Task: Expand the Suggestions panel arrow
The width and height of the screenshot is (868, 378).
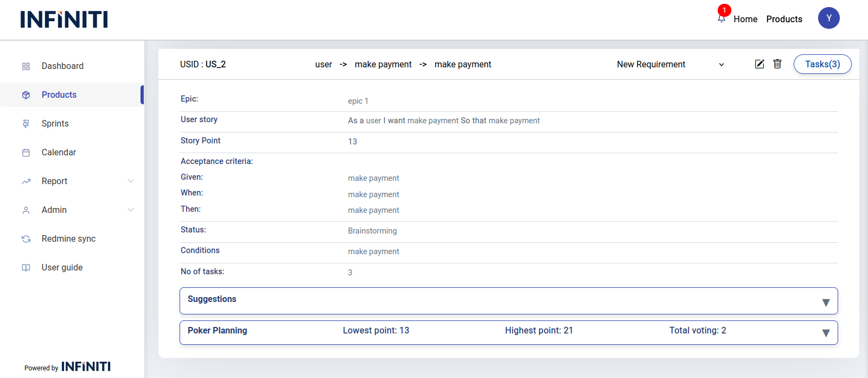Action: [x=826, y=303]
